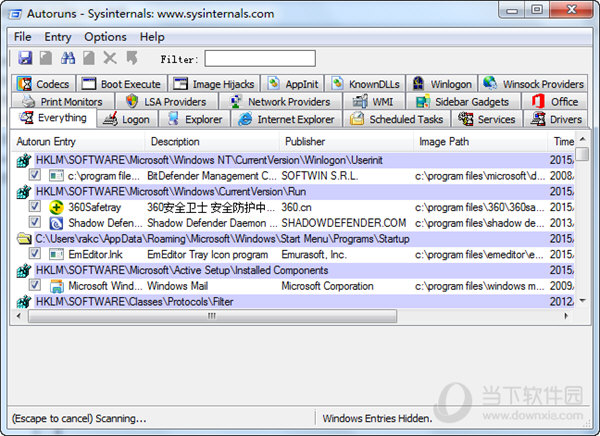Switch to Winsock Providers tab
Viewport: 600px width, 436px height.
[x=533, y=83]
